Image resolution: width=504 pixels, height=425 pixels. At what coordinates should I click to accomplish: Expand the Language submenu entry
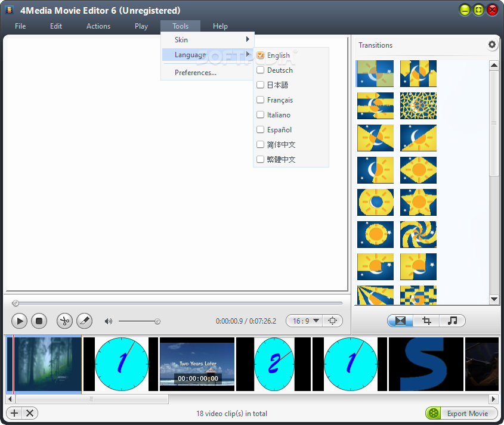208,55
